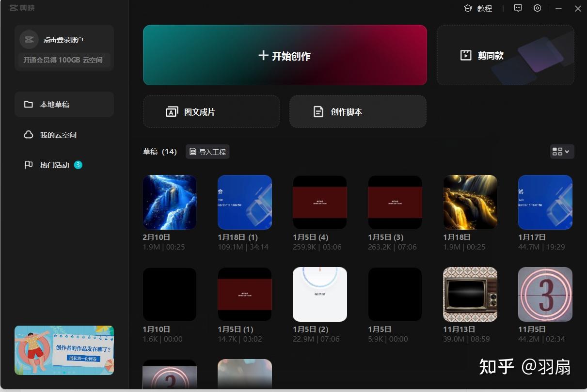This screenshot has width=587, height=392.
Task: Open the settings hexagon icon
Action: 537,8
